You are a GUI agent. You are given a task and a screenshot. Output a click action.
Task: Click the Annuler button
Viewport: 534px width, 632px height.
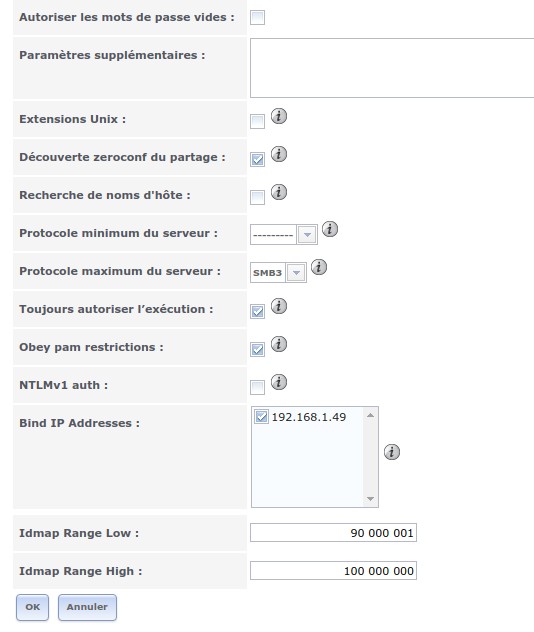pyautogui.click(x=87, y=607)
